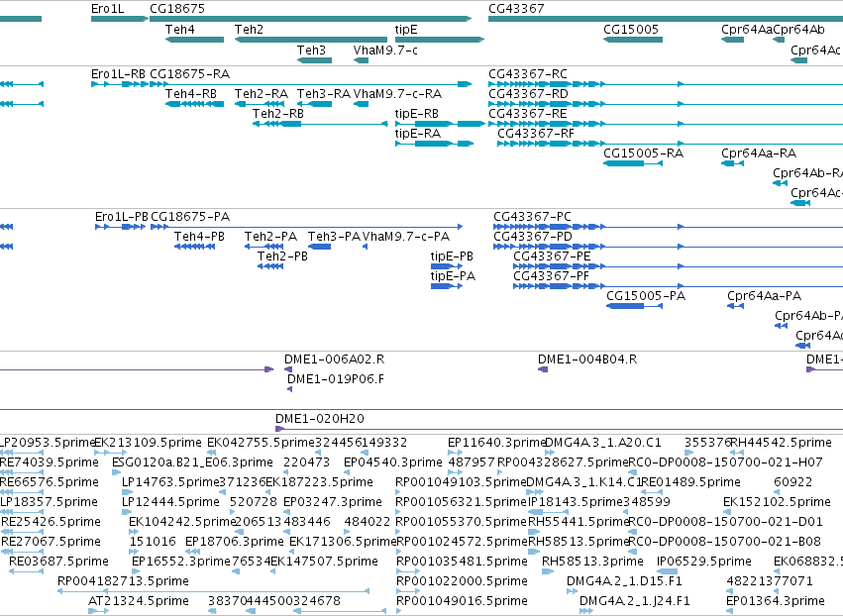Screen dimensions: 843x616
Task: Click the Ero1L gene label
Action: click(108, 9)
